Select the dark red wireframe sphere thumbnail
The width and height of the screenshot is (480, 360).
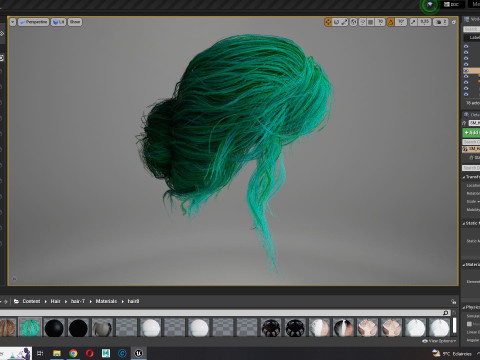(271, 328)
